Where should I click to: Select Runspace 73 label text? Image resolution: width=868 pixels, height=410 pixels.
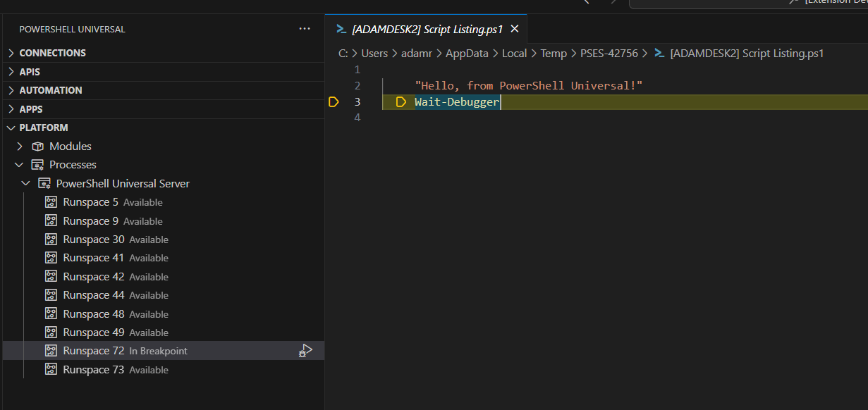[x=94, y=369]
